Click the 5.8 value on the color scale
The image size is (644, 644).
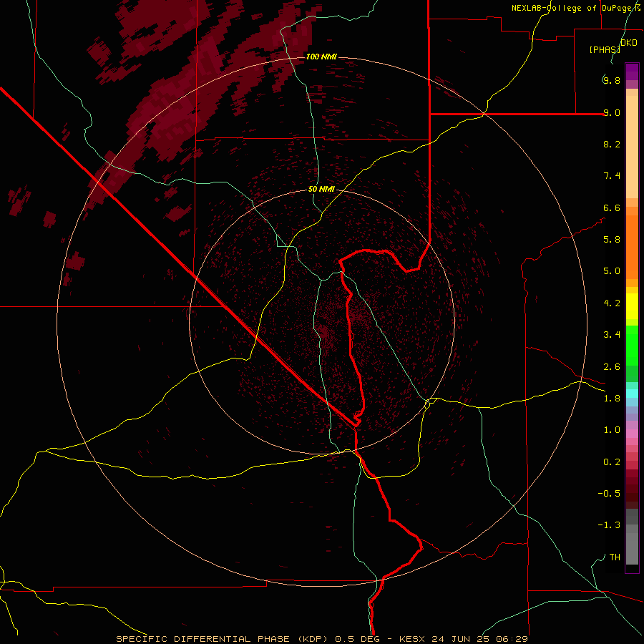pyautogui.click(x=612, y=240)
